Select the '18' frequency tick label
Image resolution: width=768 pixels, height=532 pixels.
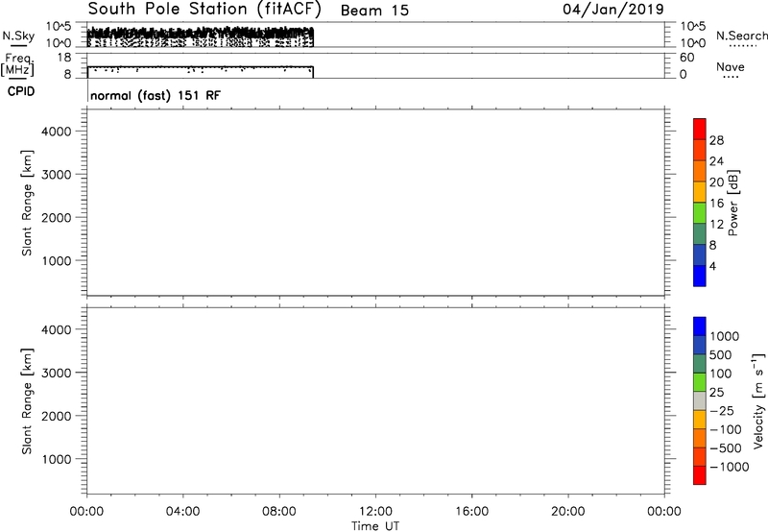tap(64, 58)
